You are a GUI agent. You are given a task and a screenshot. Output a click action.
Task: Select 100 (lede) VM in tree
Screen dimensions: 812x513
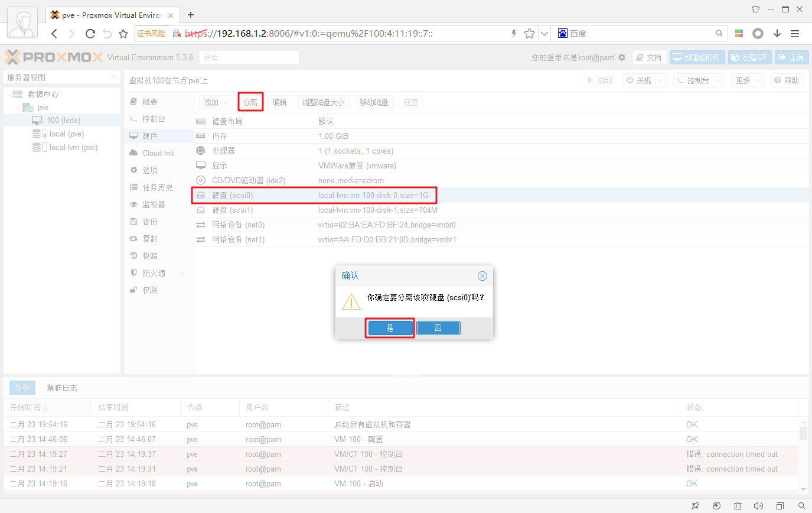coord(63,120)
